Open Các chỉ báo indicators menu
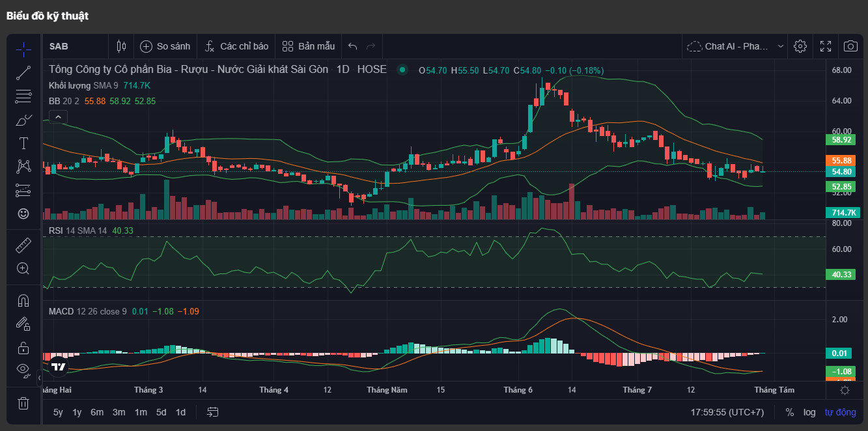868x431 pixels. click(236, 46)
